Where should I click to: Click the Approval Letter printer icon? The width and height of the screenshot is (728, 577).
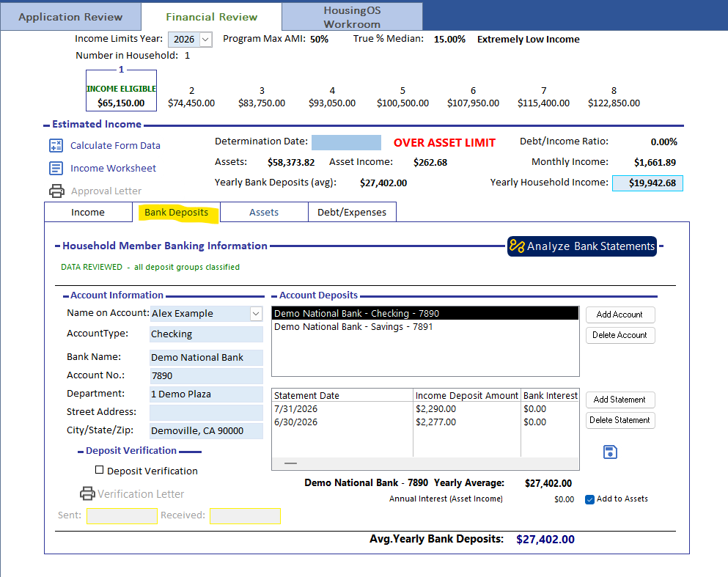[x=56, y=191]
